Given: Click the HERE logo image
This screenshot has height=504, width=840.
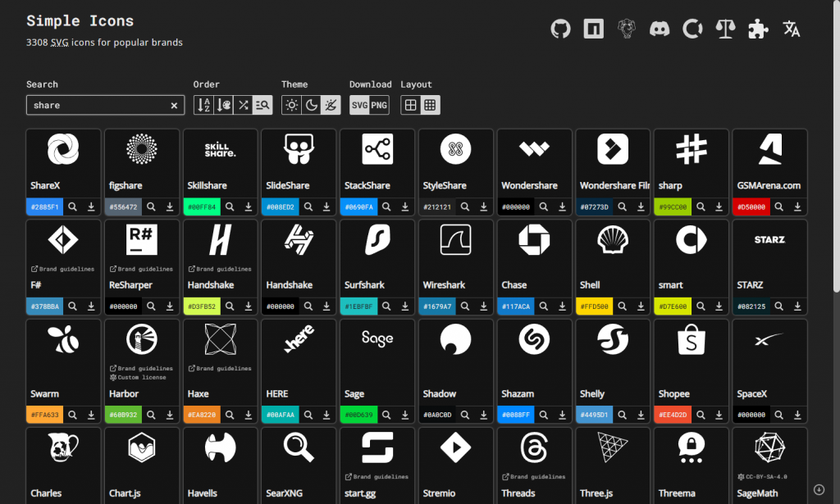Looking at the screenshot, I should tap(299, 339).
